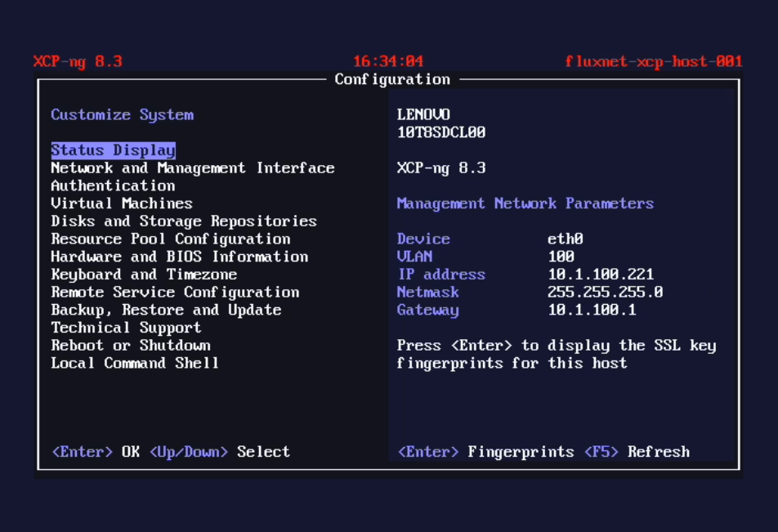Viewport: 778px width, 532px height.
Task: Open Keyboard and Timezone settings
Action: [144, 275]
